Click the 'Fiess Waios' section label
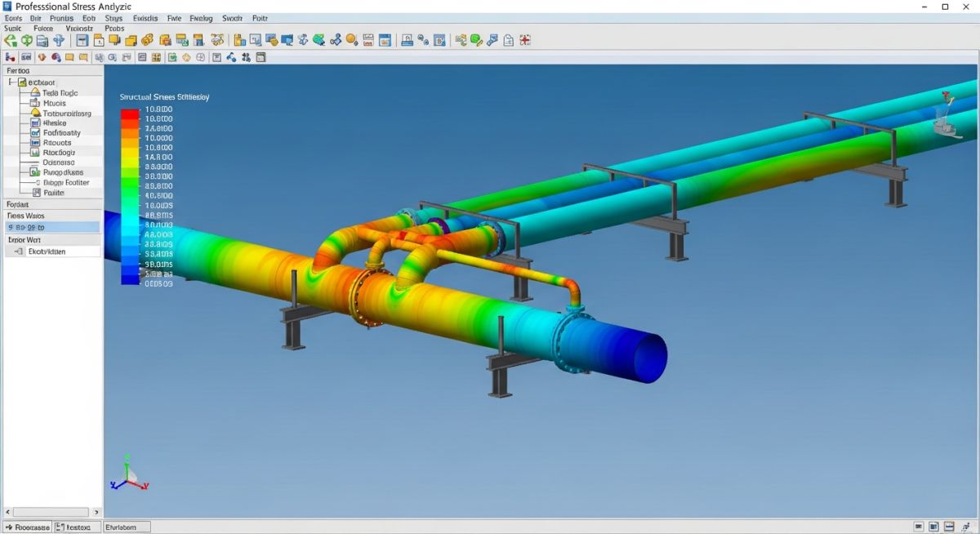Image resolution: width=980 pixels, height=534 pixels. tap(27, 216)
